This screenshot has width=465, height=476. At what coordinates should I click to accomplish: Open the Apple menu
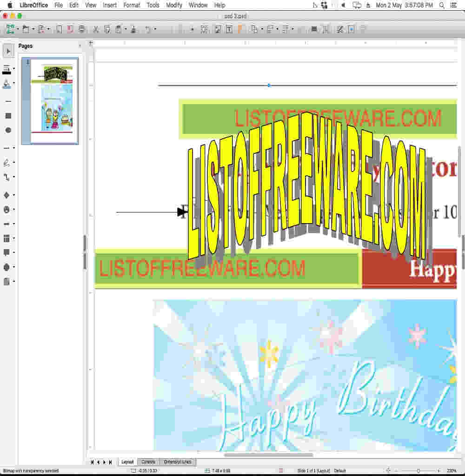10,5
